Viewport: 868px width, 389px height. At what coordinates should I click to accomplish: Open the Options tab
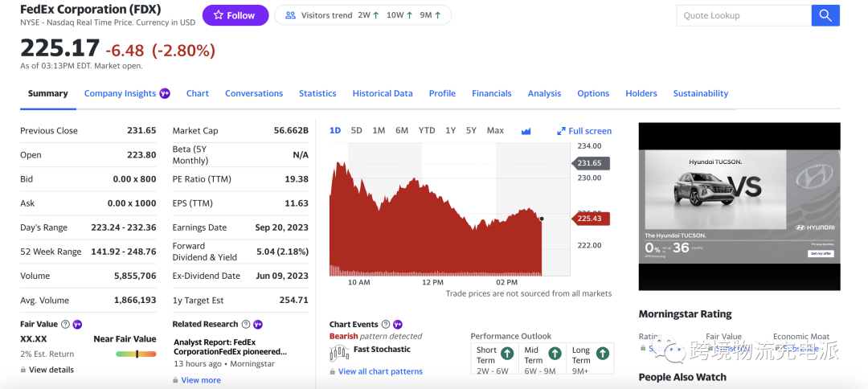point(593,93)
